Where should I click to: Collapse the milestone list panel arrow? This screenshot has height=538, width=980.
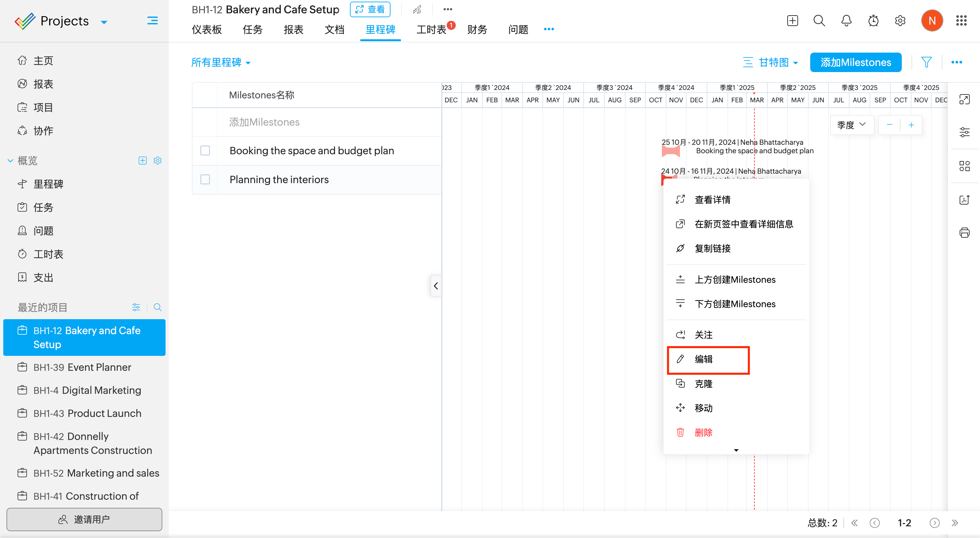pos(436,286)
